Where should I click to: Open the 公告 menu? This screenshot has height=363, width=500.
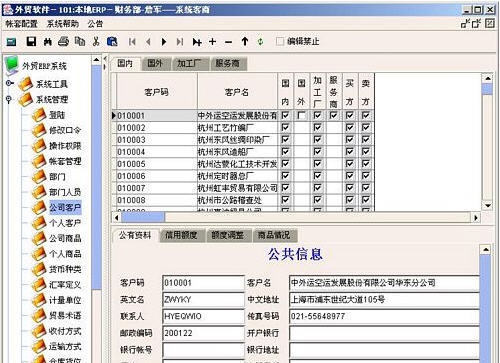pos(95,24)
